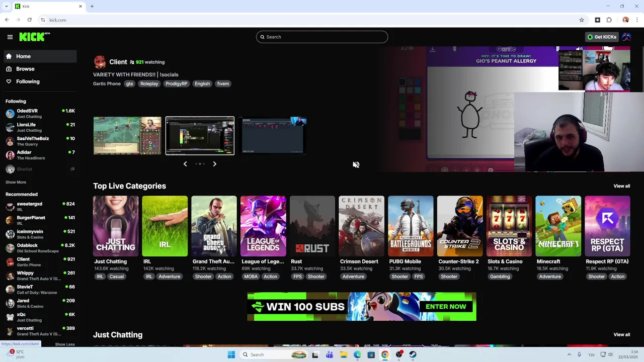The image size is (644, 362).
Task: Go to next featured stream
Action: (x=214, y=164)
